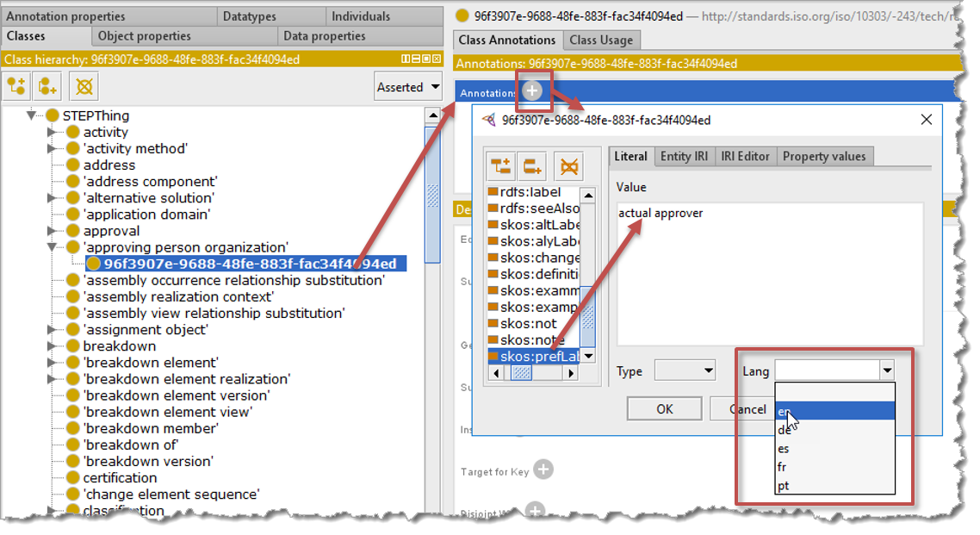This screenshot has width=980, height=535.
Task: Click add sibling property icon in dialog
Action: (534, 166)
